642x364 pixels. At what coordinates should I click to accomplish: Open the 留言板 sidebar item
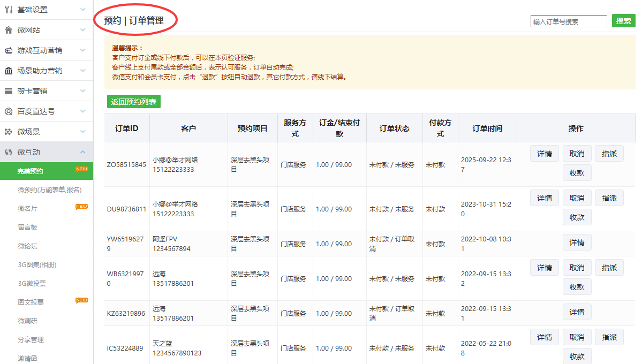click(x=27, y=227)
